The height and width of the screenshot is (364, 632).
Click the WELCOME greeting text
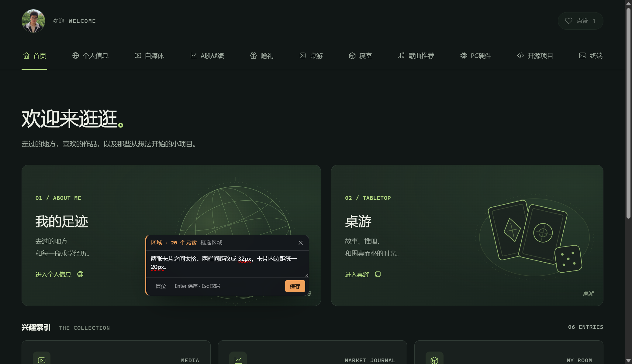click(82, 21)
